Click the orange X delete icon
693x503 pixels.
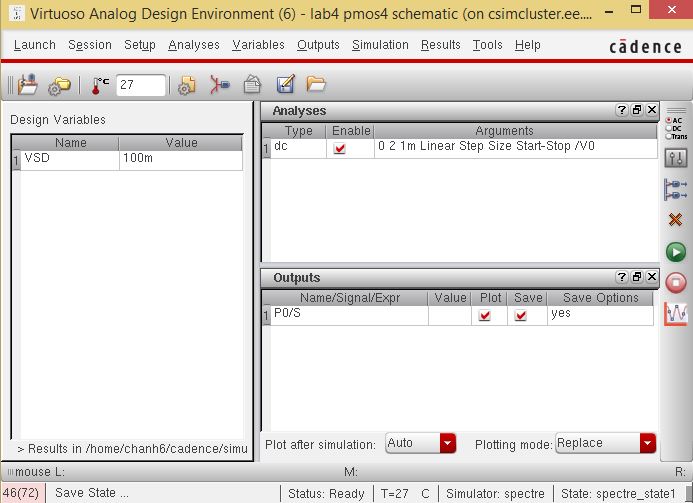(675, 219)
